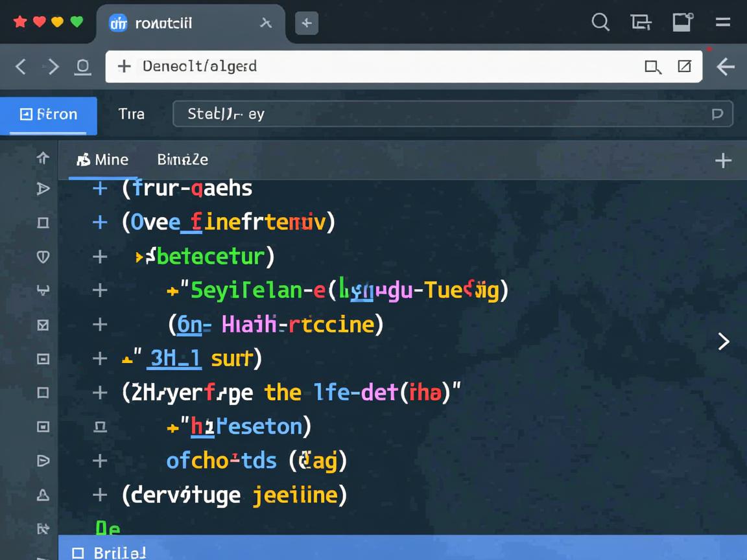Click the checked box icon in sidebar
The width and height of the screenshot is (747, 560).
pyautogui.click(x=43, y=325)
